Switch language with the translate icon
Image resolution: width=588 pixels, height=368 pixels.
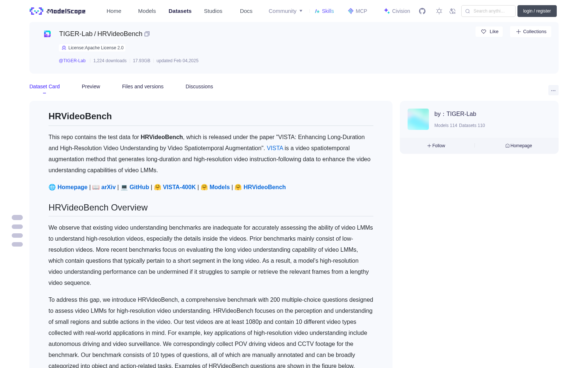click(x=452, y=11)
